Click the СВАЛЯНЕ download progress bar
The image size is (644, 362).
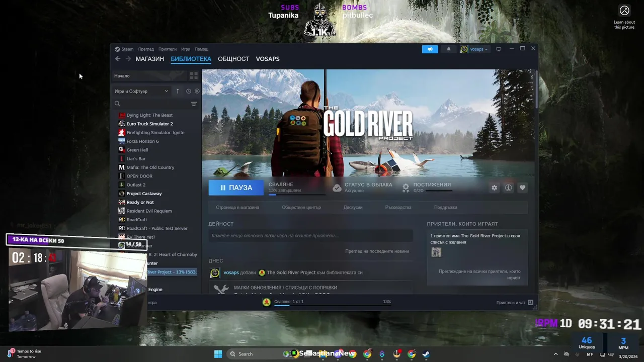[x=297, y=195]
